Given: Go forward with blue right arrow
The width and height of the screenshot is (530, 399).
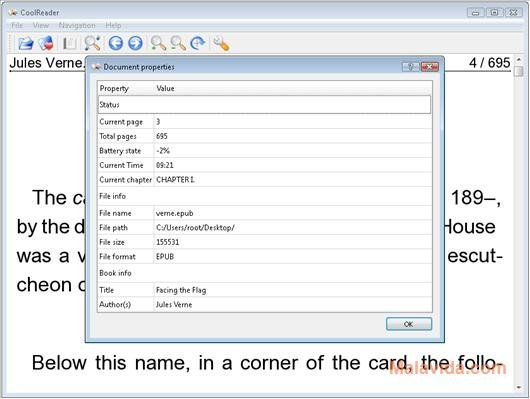Looking at the screenshot, I should click(x=135, y=43).
